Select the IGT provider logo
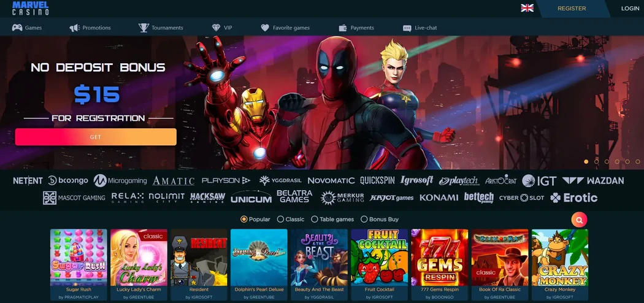The image size is (644, 303). coord(539,181)
